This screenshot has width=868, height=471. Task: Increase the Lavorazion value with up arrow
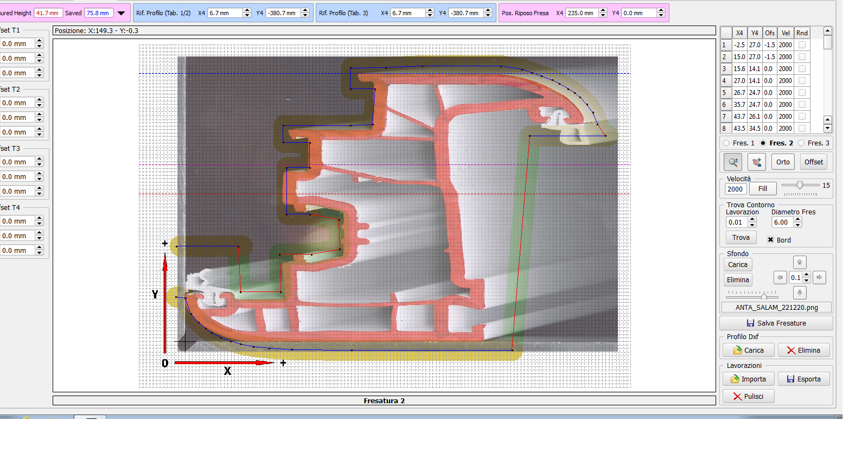click(x=752, y=219)
